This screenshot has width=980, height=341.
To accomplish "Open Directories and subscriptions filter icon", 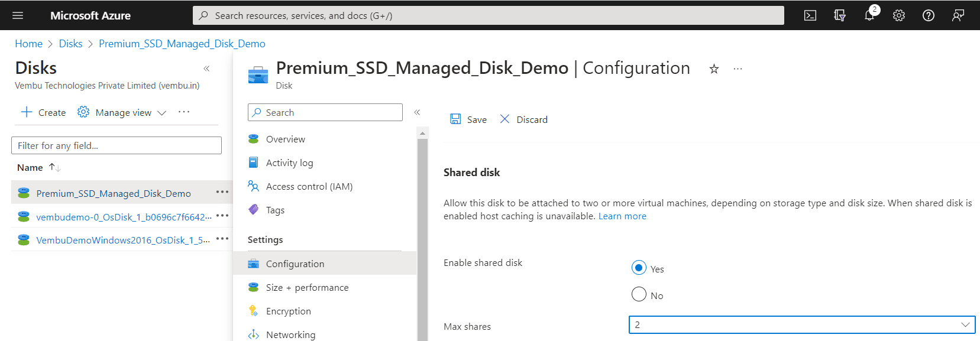I will tap(840, 15).
